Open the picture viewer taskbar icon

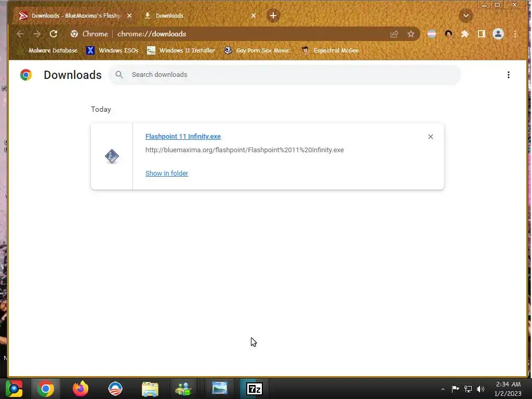[x=220, y=388]
